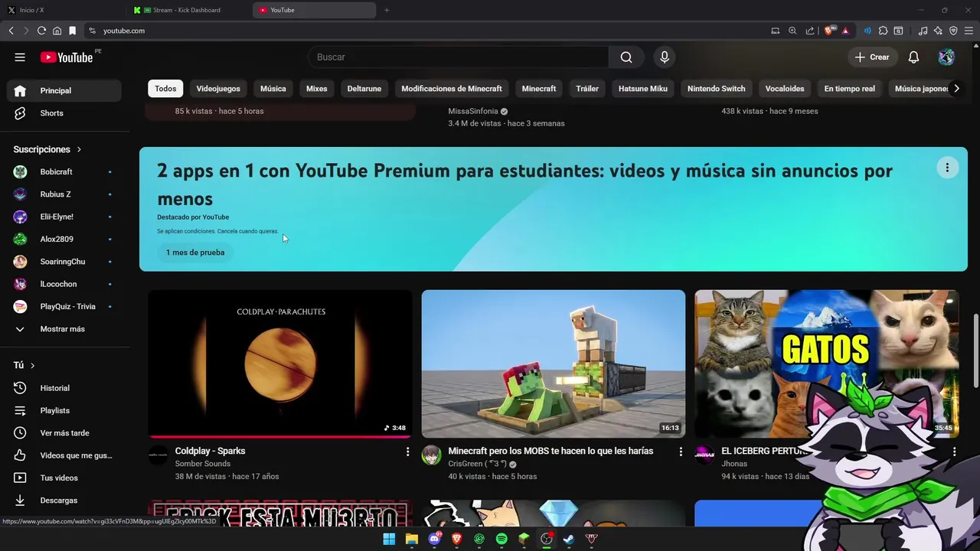Image resolution: width=980 pixels, height=551 pixels.
Task: Select the Videojuegos filter chip
Action: (218, 89)
